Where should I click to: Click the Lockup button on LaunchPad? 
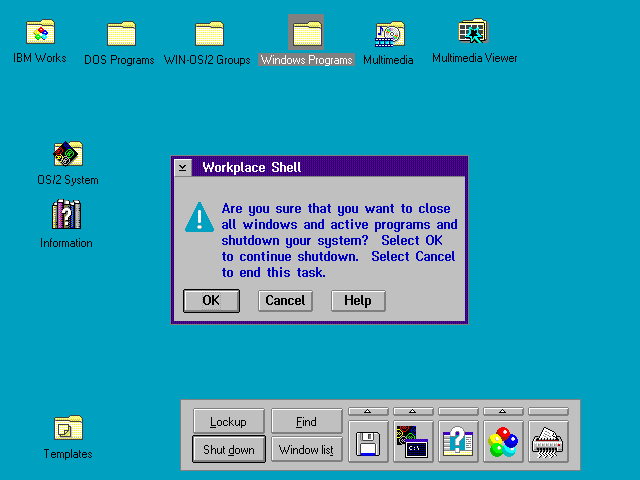[229, 421]
